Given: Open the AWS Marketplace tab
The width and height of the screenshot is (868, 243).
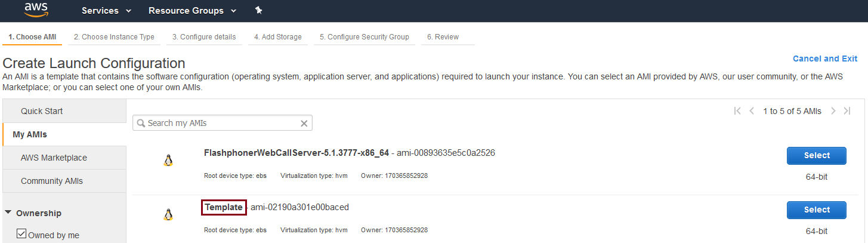Looking at the screenshot, I should pyautogui.click(x=54, y=158).
